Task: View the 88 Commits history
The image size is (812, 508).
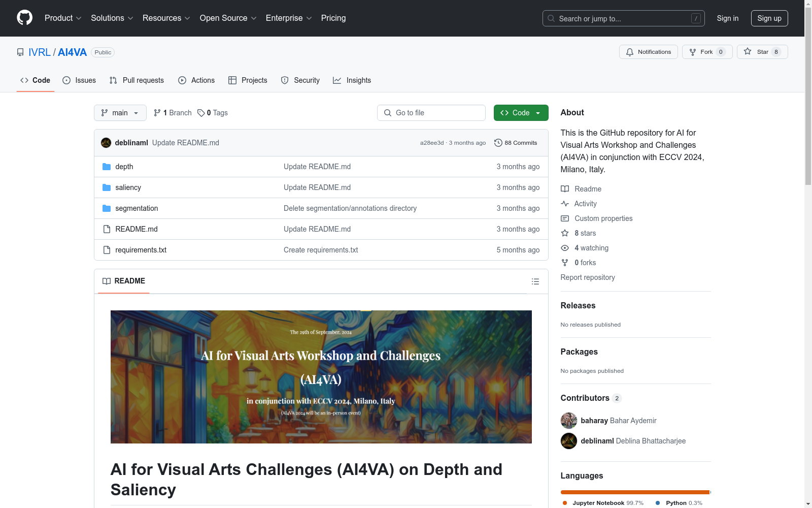Action: [516, 143]
